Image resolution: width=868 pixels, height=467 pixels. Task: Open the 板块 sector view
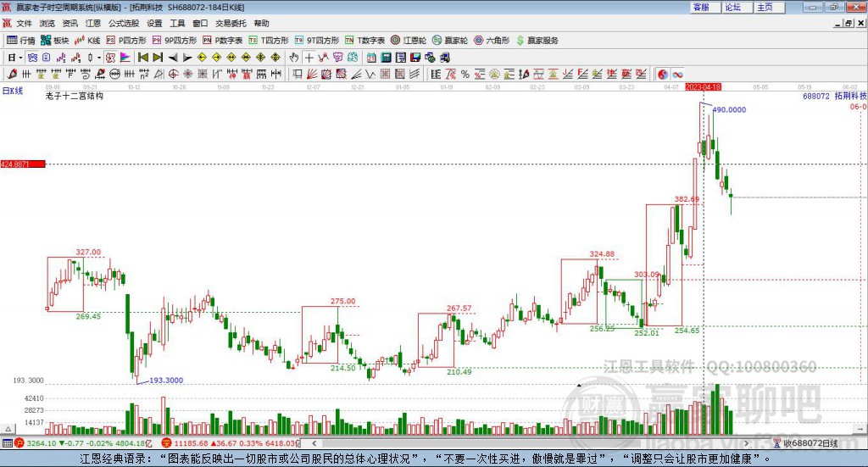point(55,41)
